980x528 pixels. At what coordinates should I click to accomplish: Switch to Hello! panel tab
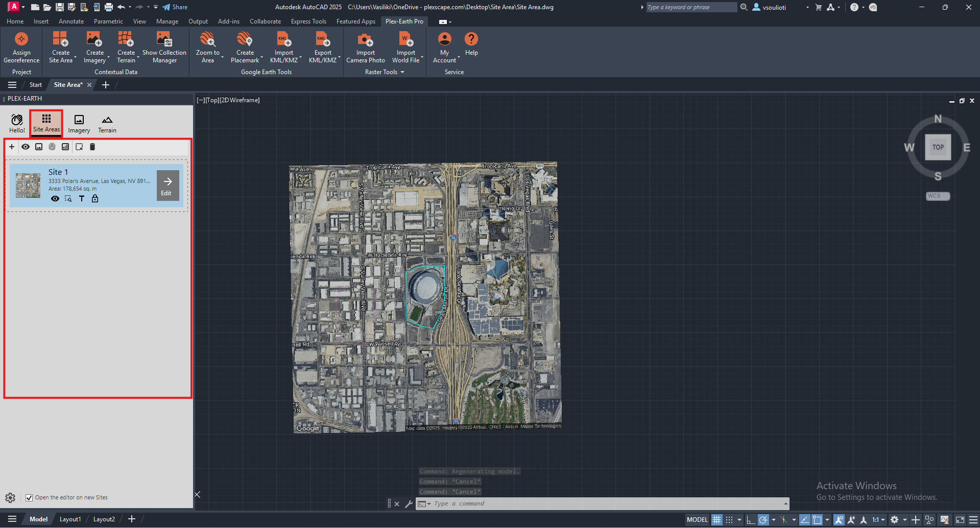point(17,124)
